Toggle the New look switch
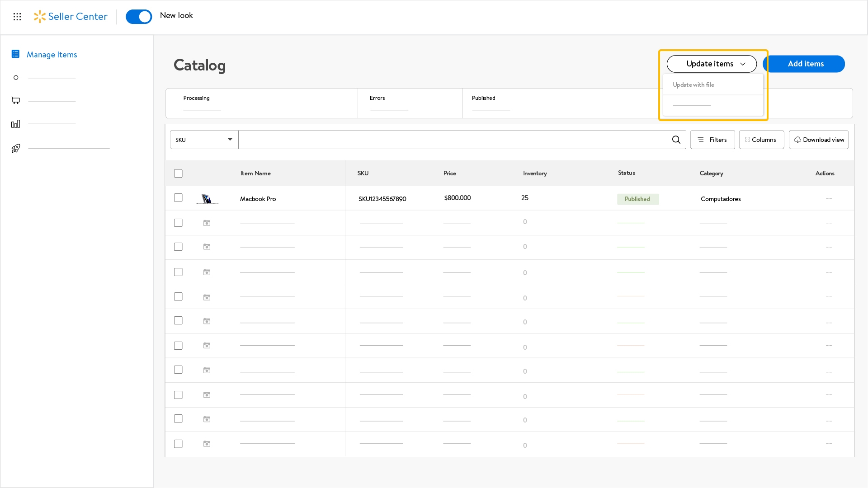The height and width of the screenshot is (488, 868). coord(139,17)
